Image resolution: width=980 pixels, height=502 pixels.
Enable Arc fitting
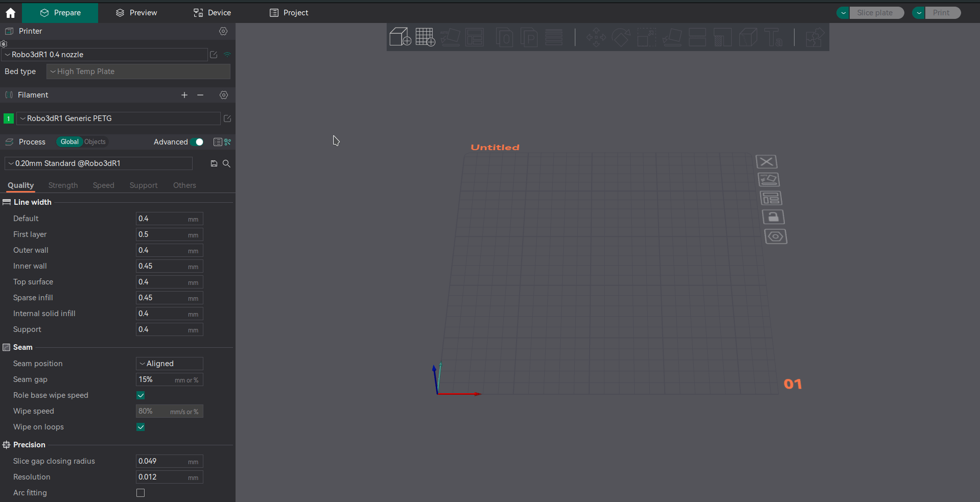(x=141, y=493)
